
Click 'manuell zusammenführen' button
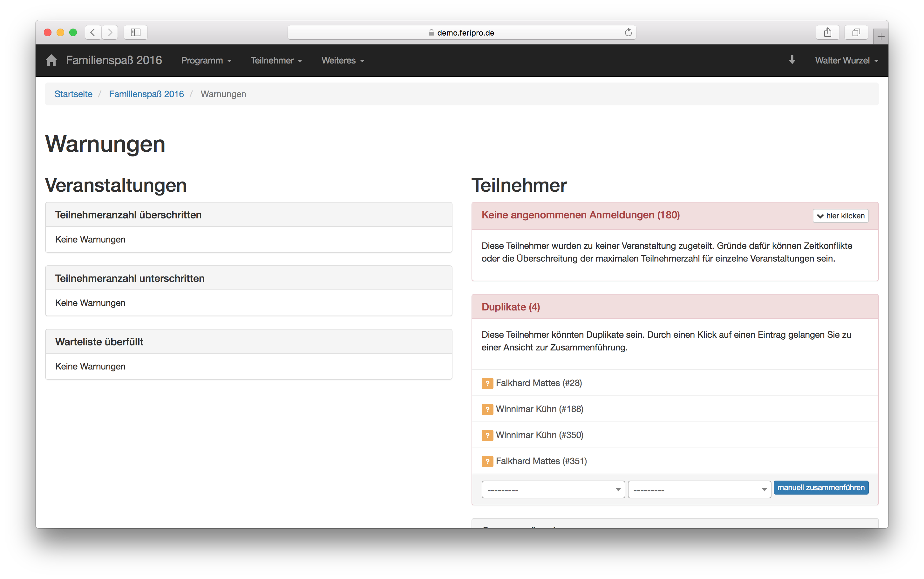[x=820, y=488]
